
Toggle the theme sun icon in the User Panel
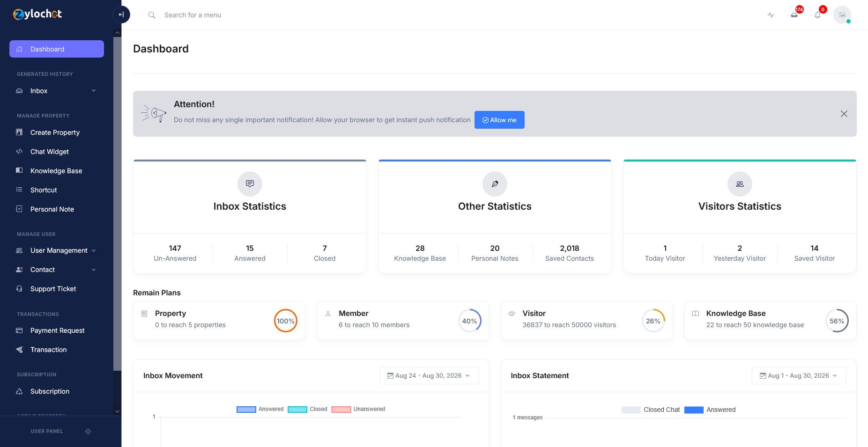(x=88, y=432)
